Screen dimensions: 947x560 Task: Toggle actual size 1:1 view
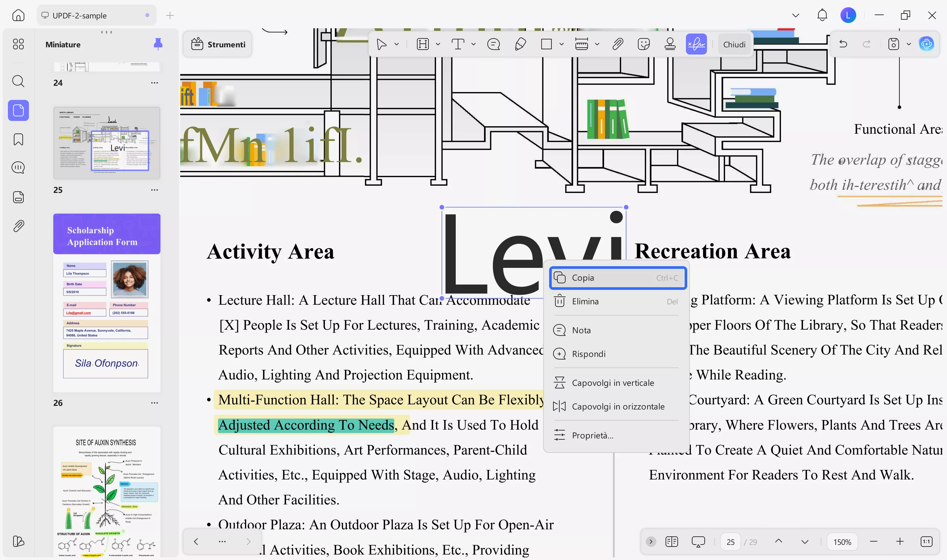[x=926, y=542]
